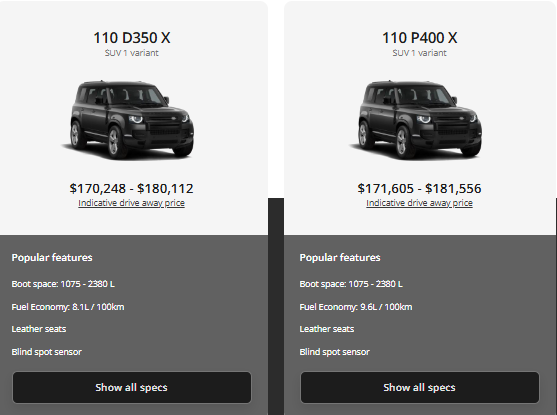Open the 110 P400 X drive away price link

[x=420, y=203]
